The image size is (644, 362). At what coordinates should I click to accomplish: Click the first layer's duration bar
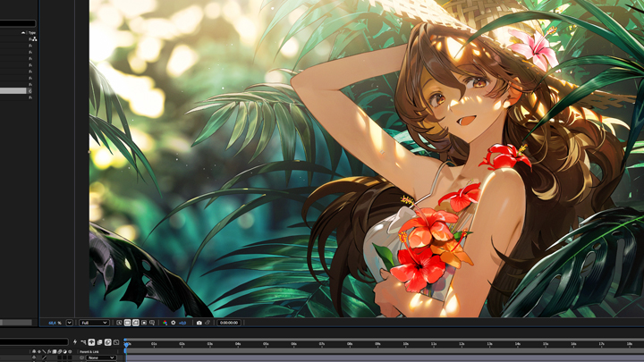click(385, 358)
